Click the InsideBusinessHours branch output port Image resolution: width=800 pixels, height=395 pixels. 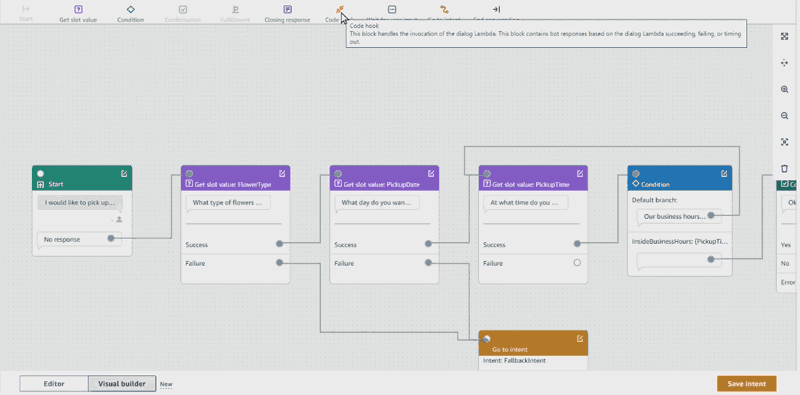coord(711,259)
